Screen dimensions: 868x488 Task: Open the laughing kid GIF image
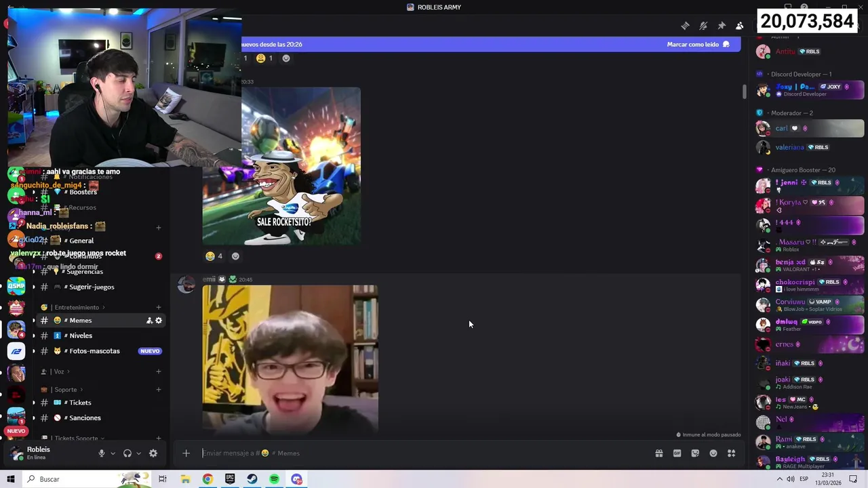(290, 359)
